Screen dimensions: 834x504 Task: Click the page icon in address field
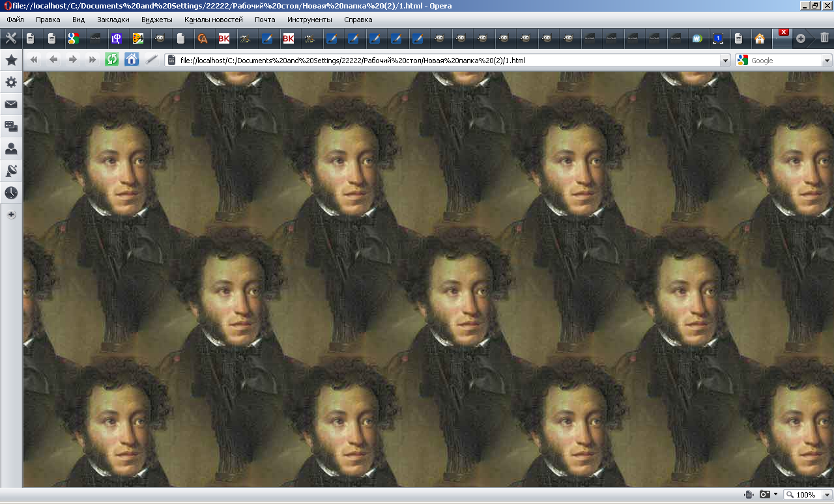coord(172,61)
